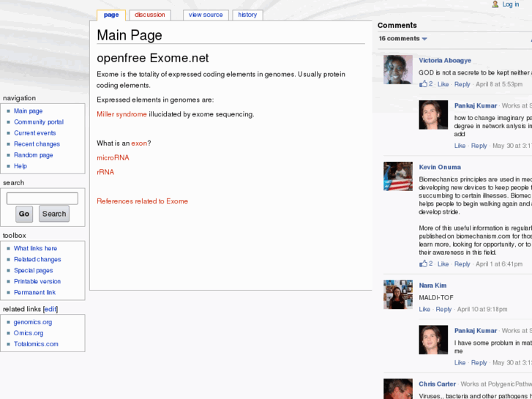Viewport: 532px width, 399px height.
Task: Open Special pages link
Action: point(33,271)
